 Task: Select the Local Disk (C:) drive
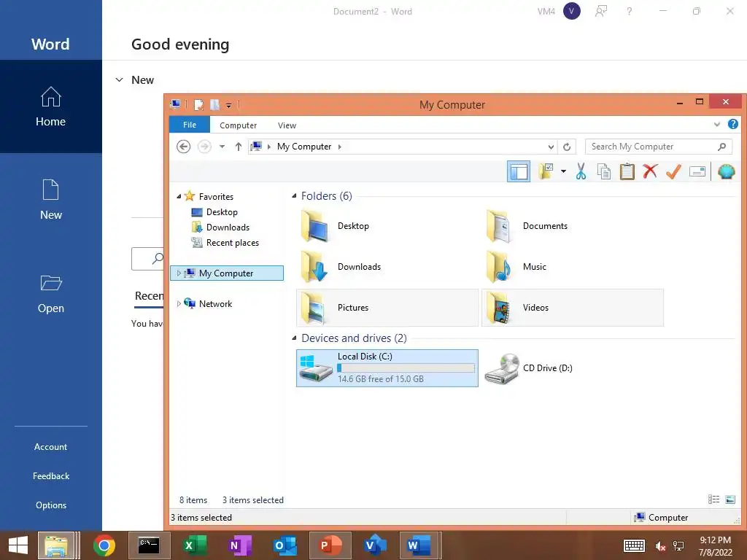pyautogui.click(x=387, y=368)
